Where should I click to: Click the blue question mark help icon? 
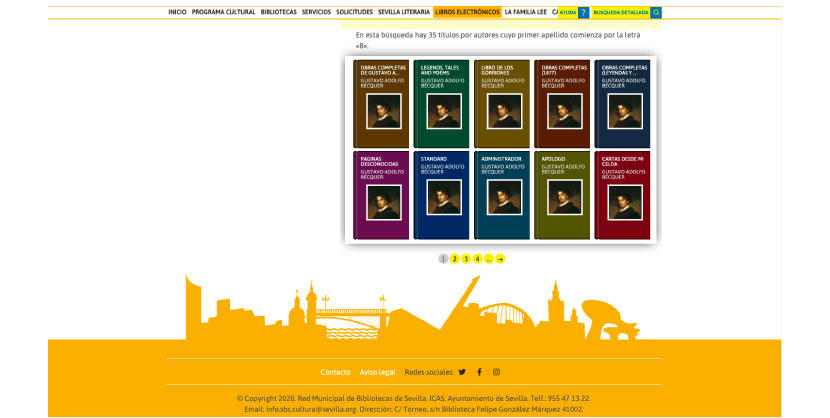[x=584, y=13]
